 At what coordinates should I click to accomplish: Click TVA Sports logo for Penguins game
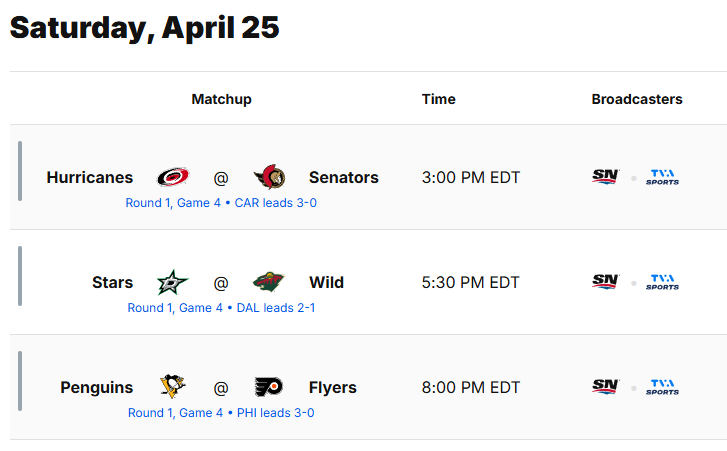pyautogui.click(x=662, y=387)
